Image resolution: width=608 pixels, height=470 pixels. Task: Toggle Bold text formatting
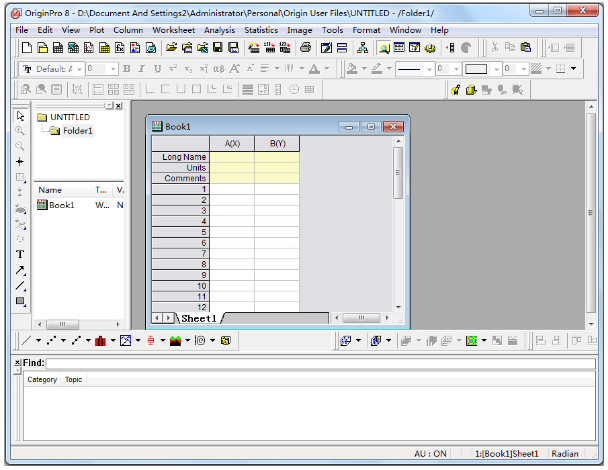click(x=127, y=69)
